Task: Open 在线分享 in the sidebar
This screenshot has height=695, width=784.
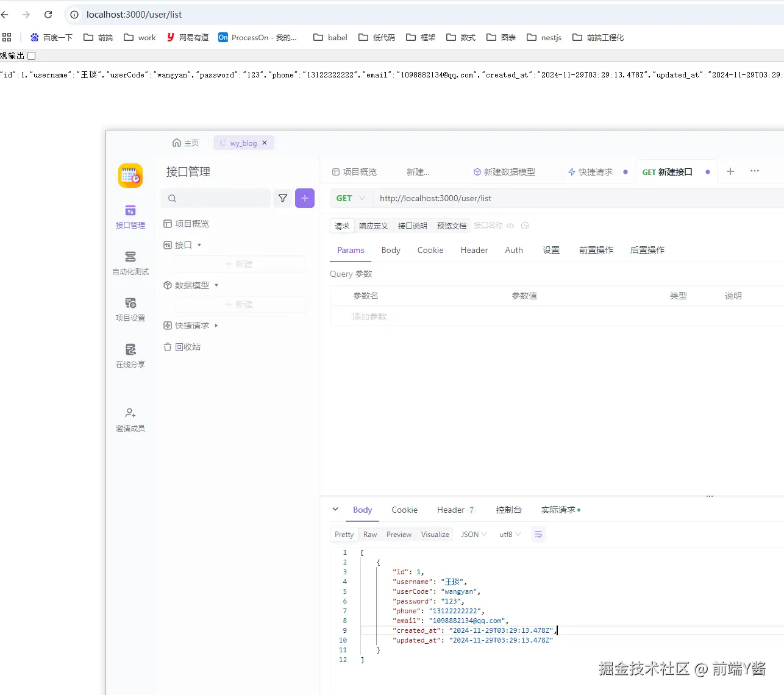Action: pos(130,356)
